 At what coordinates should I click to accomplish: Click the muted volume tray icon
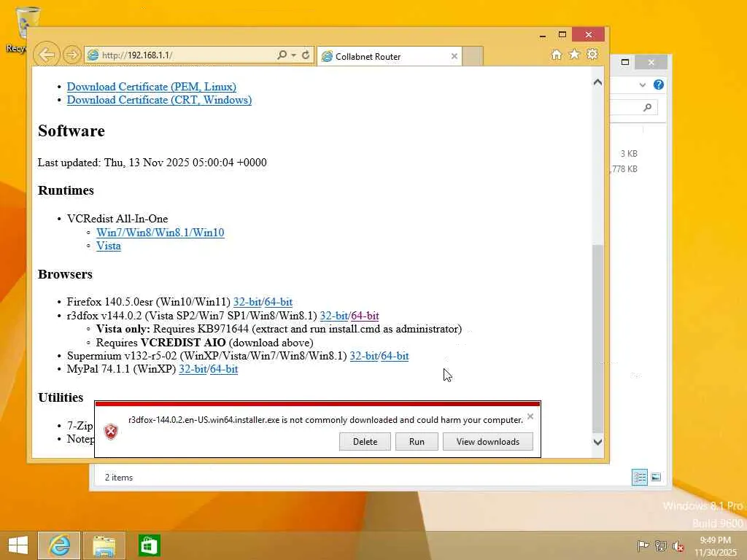coord(678,546)
